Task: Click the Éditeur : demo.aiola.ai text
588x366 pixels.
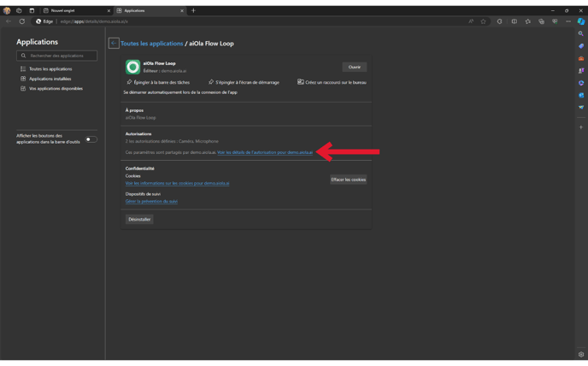Action: point(165,71)
